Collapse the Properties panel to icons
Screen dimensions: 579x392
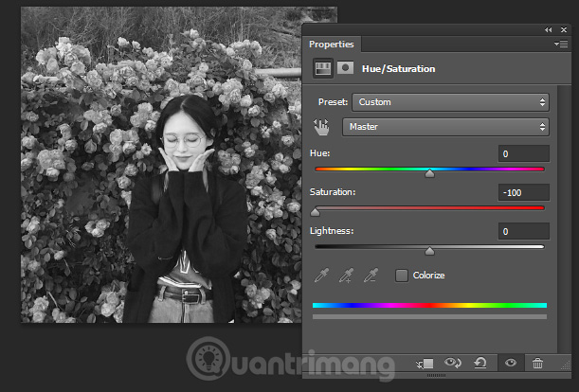(x=548, y=30)
